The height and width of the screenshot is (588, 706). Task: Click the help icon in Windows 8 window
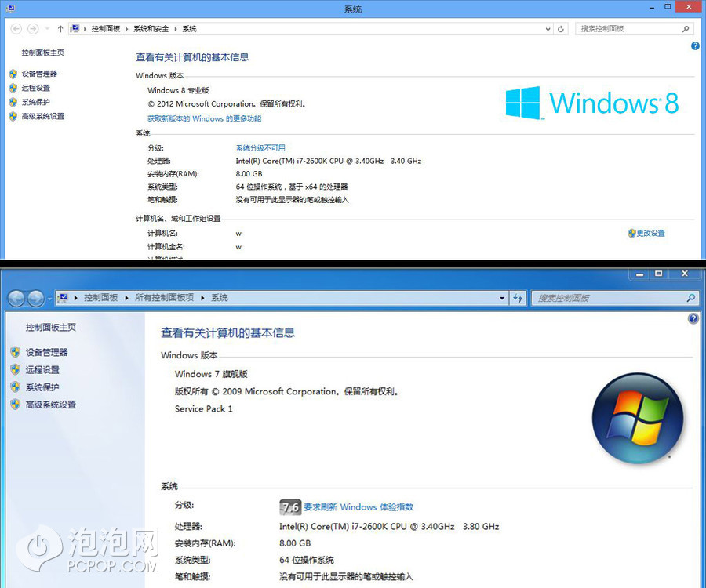(x=695, y=46)
